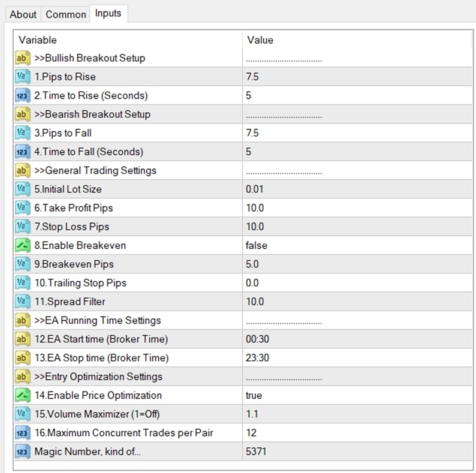Click the integer icon for Time to Rise (Seconds)
This screenshot has width=476, height=473.
point(22,95)
